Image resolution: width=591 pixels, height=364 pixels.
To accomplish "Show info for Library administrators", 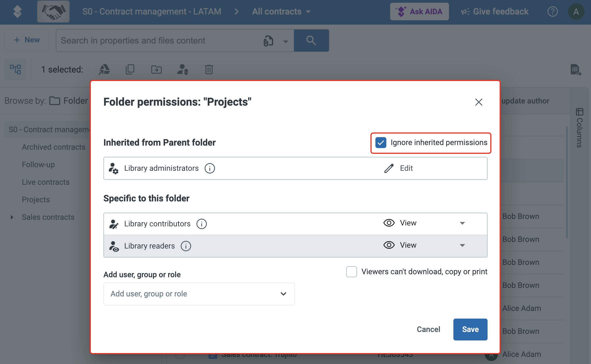I will 210,168.
